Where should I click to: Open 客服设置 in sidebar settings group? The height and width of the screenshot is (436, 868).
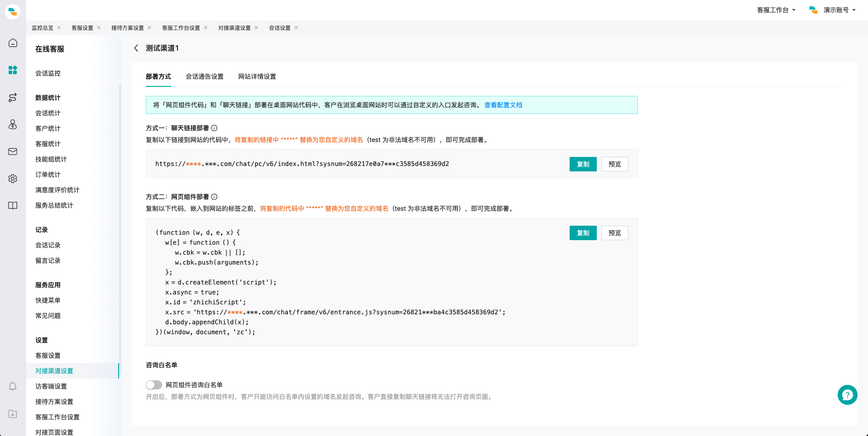coord(48,355)
